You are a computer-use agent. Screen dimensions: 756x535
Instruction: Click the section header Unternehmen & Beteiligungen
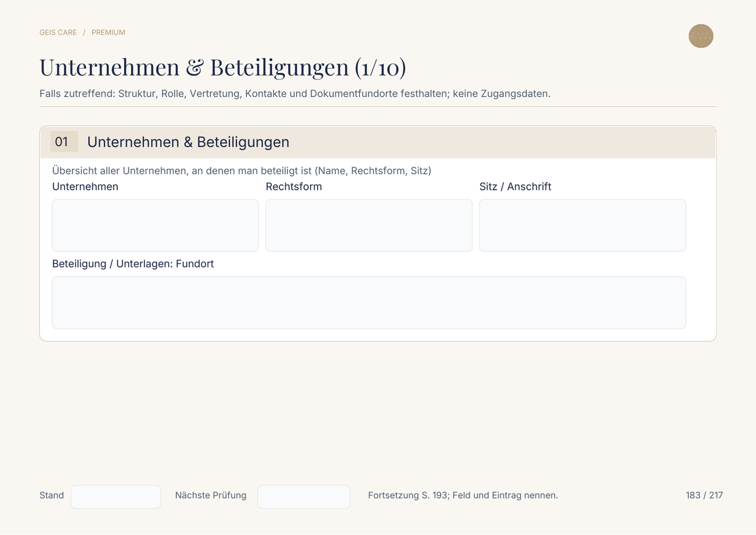click(x=188, y=142)
